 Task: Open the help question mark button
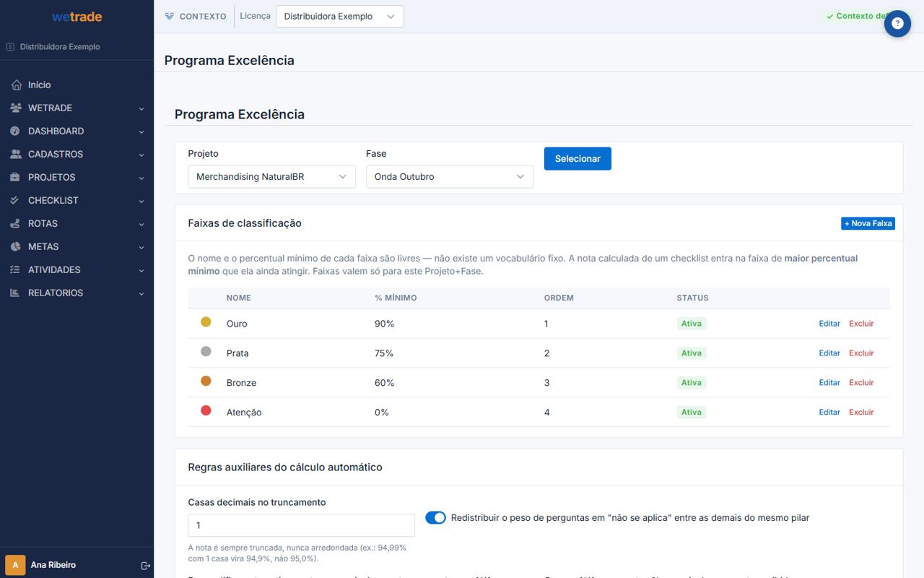tap(897, 24)
